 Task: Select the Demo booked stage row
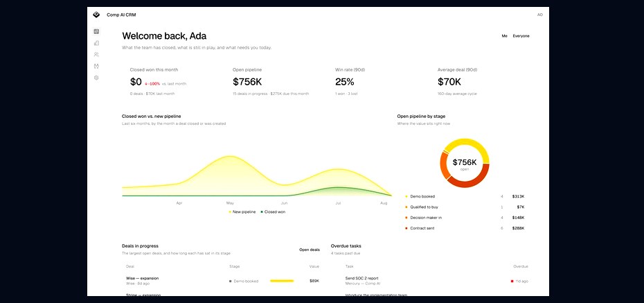point(465,196)
